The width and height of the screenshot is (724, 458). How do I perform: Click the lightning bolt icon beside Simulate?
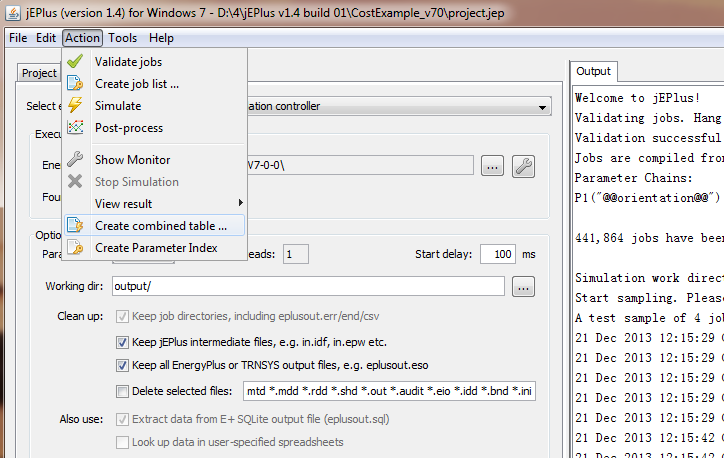tap(75, 105)
